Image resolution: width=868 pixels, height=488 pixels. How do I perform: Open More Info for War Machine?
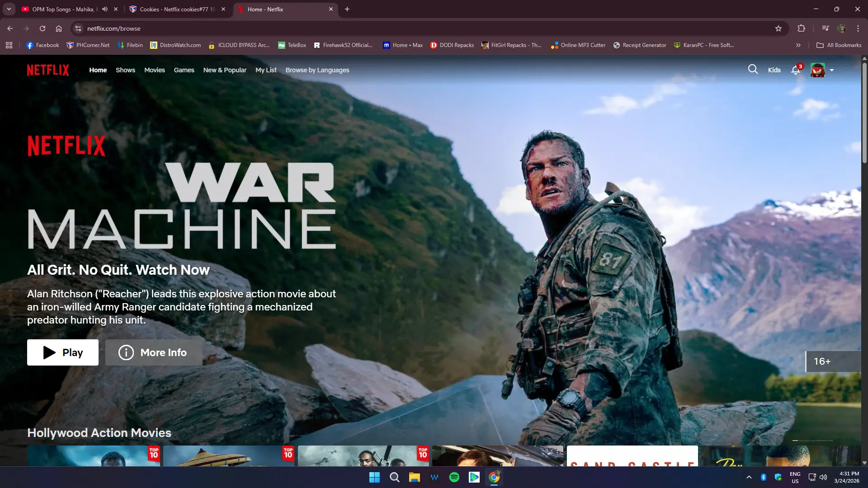[x=154, y=352]
